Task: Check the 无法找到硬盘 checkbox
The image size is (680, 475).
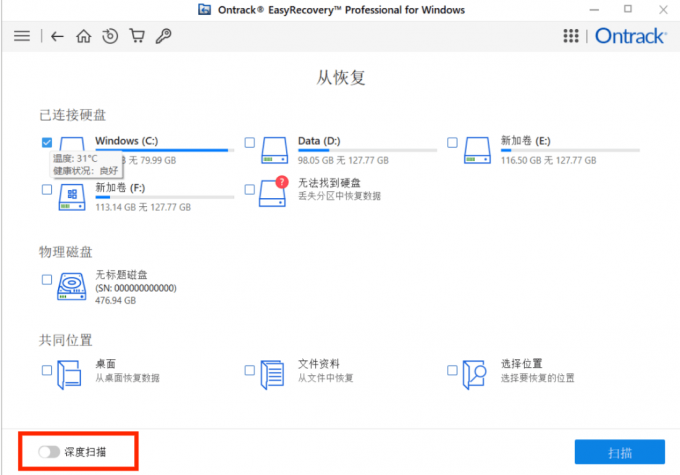Action: pos(249,190)
